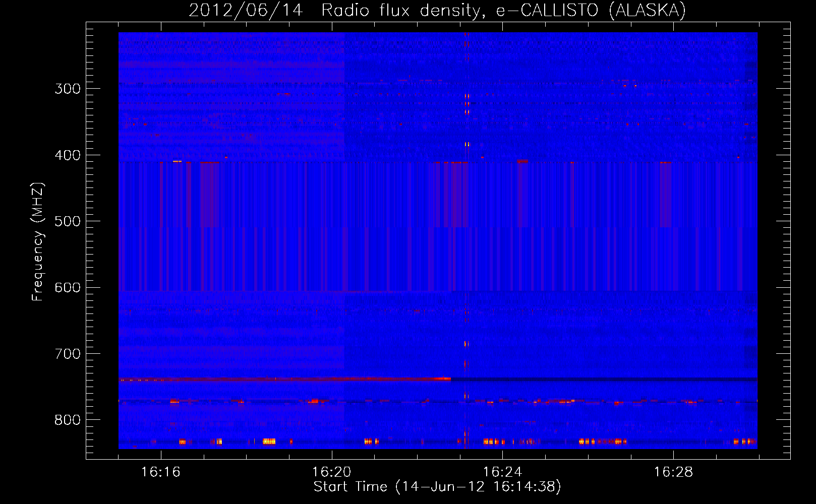Click the 500 frequency tick label

pos(68,221)
